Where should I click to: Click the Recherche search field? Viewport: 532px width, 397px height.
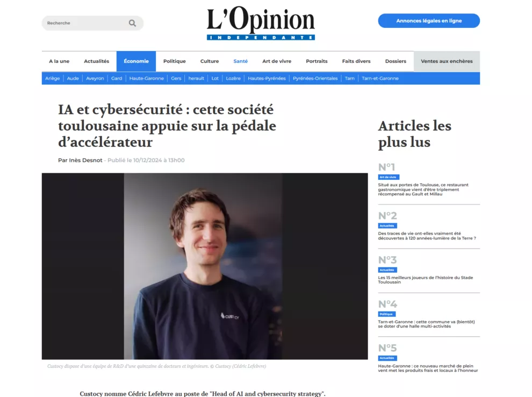click(x=92, y=23)
